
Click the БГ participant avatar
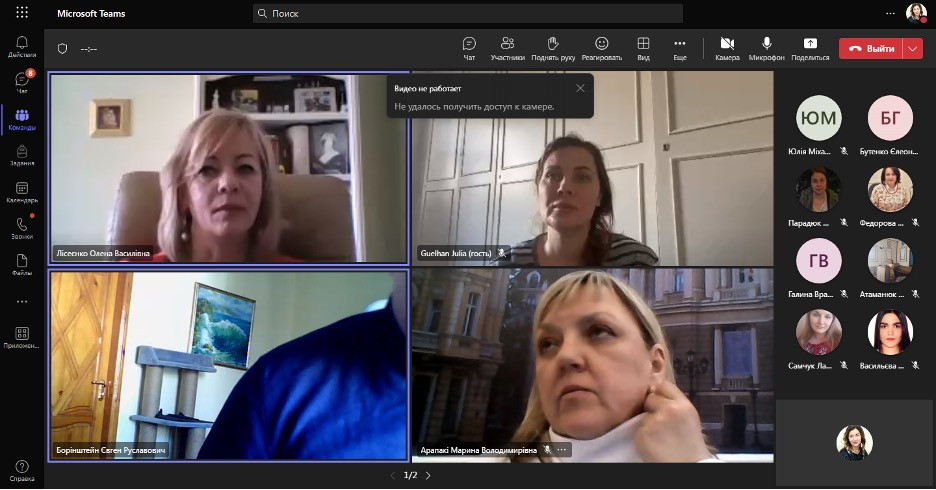pos(890,118)
